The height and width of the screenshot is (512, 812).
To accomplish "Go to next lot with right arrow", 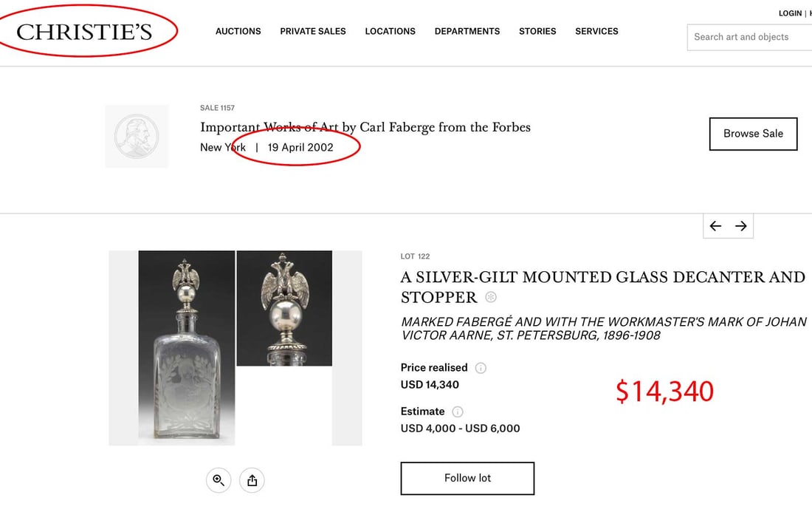I will coord(741,226).
